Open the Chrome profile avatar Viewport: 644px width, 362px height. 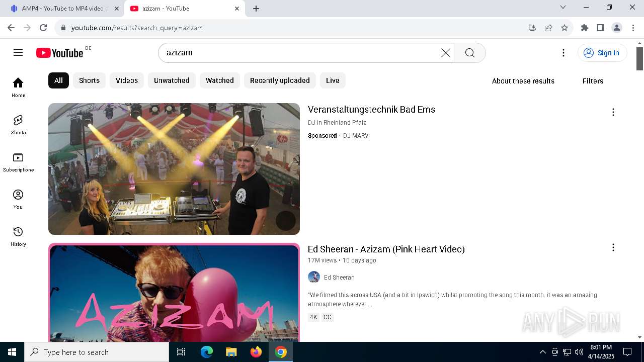pyautogui.click(x=617, y=28)
